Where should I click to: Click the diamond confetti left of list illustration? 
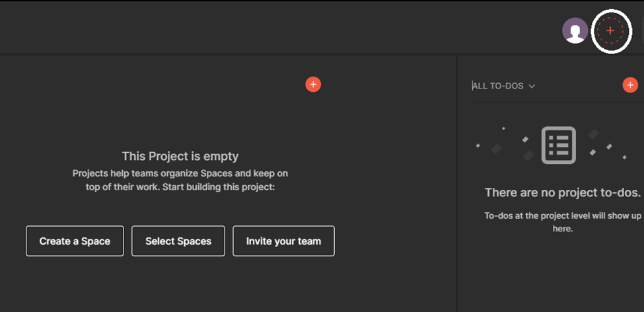(x=497, y=149)
